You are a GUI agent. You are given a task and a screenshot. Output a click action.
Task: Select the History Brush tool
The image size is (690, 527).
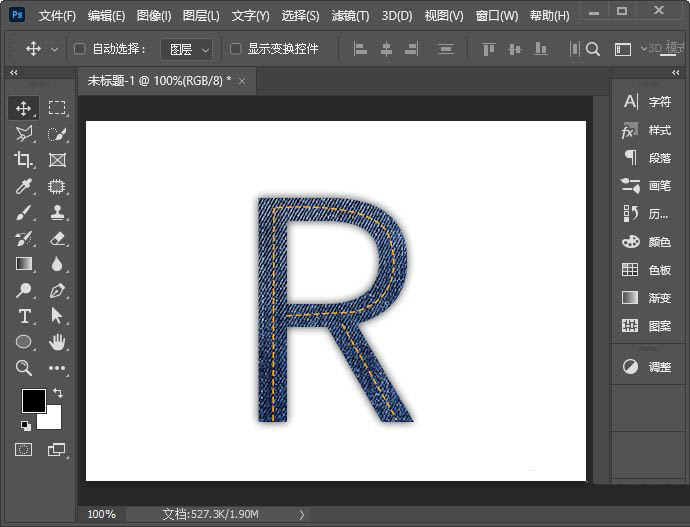pyautogui.click(x=23, y=238)
